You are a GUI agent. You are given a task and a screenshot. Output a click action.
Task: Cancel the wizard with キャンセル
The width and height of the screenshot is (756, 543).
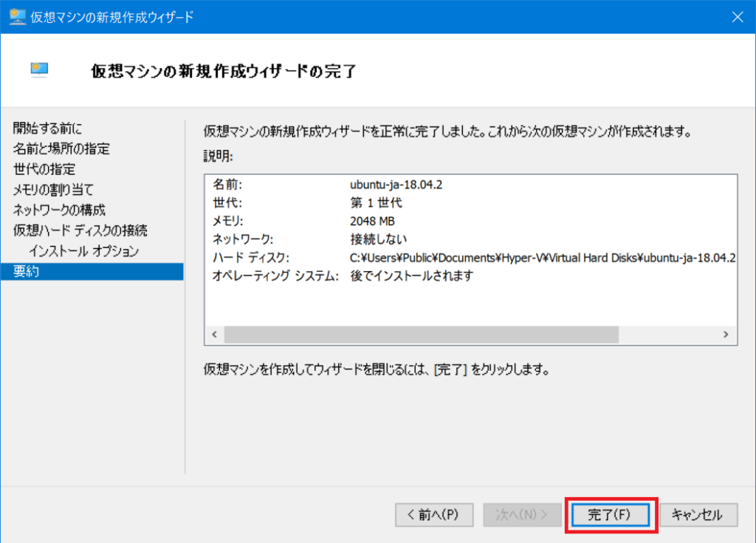tap(698, 515)
